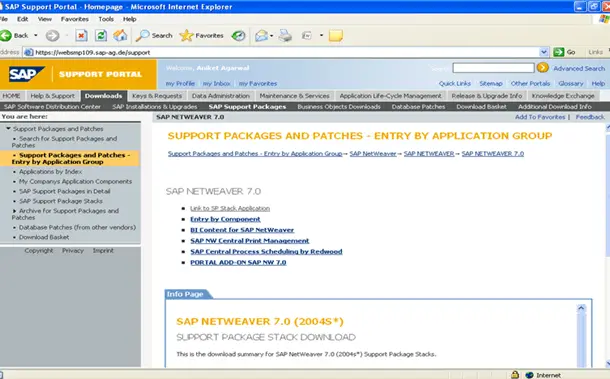Image resolution: width=610 pixels, height=379 pixels.
Task: Open BI Content for SAP NetWeaver link
Action: click(x=242, y=230)
